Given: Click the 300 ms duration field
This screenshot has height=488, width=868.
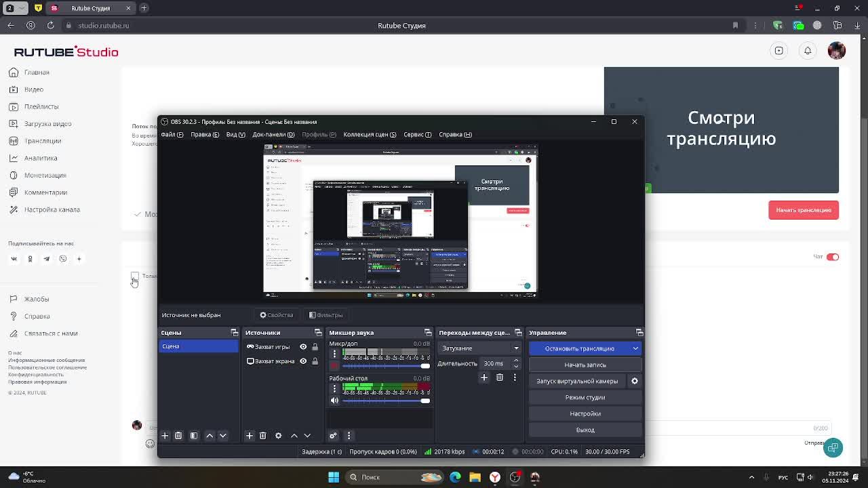Looking at the screenshot, I should [x=494, y=364].
